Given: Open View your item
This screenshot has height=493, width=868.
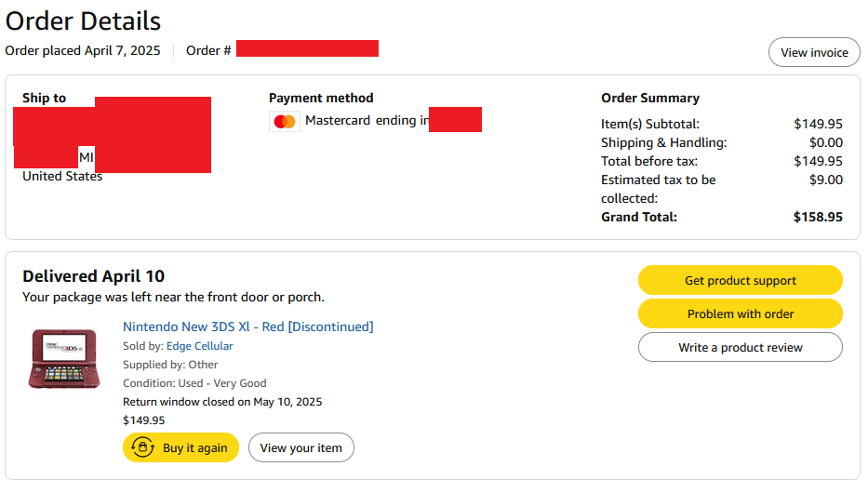Looking at the screenshot, I should [x=301, y=447].
